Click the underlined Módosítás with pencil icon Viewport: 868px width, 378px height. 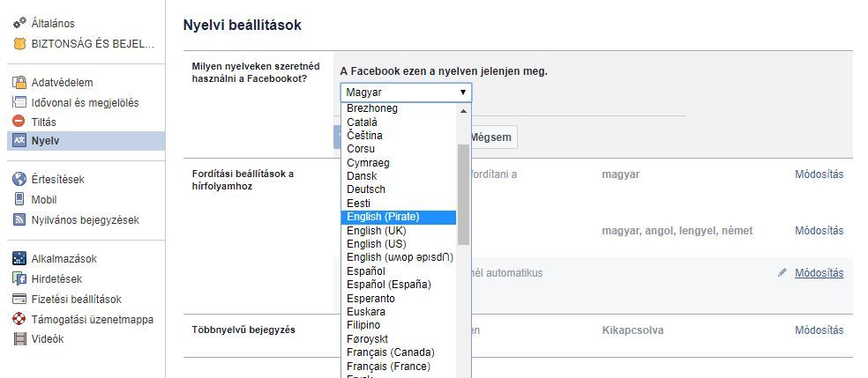[x=819, y=273]
